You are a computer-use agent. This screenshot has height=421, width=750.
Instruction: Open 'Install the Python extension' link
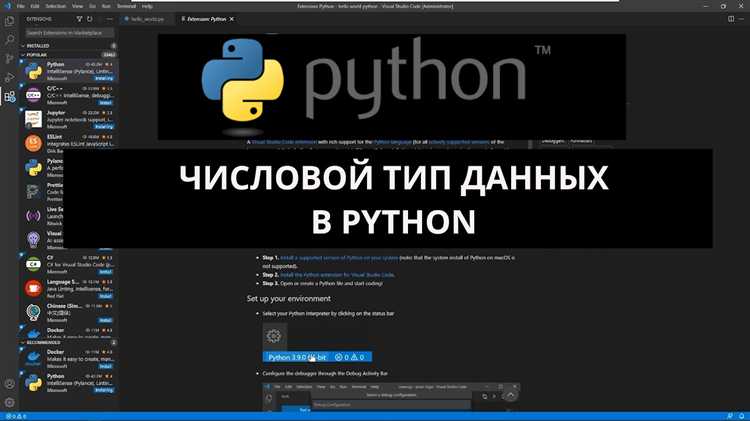(337, 275)
